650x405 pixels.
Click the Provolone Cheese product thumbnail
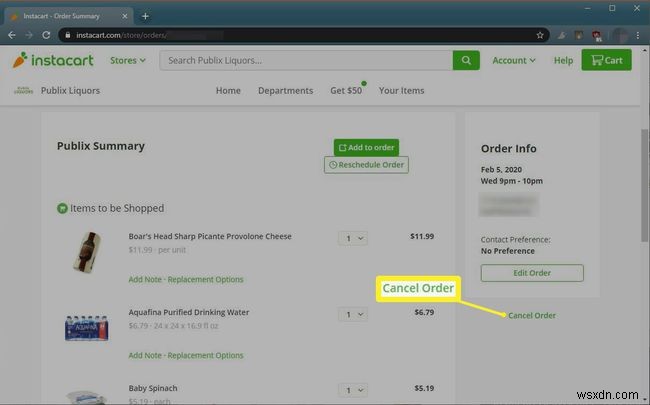click(x=87, y=252)
